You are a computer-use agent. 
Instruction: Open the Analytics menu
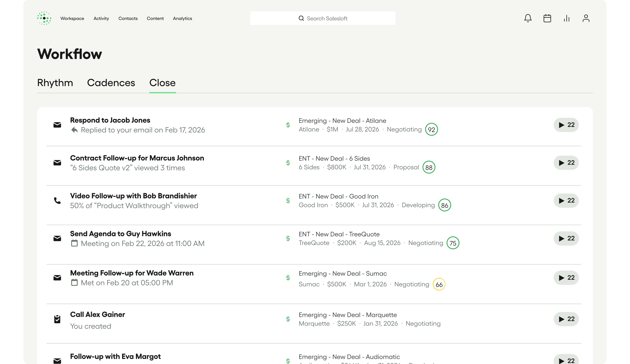[182, 19]
